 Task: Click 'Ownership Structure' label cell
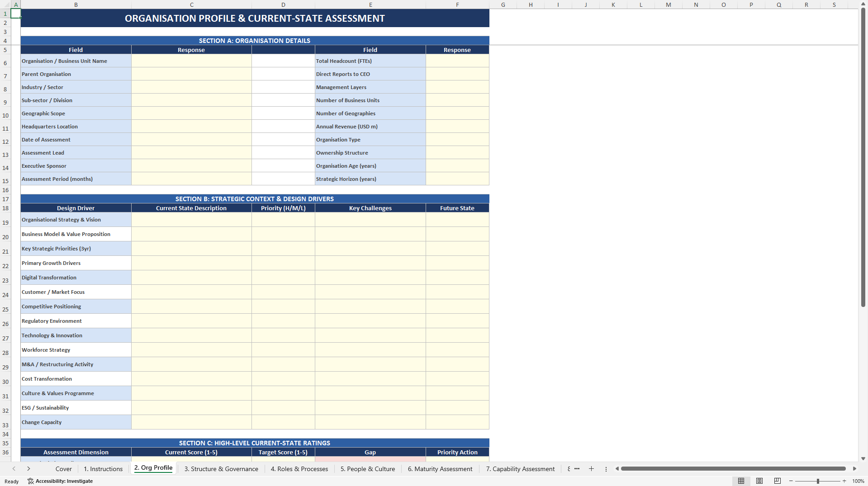pos(370,152)
